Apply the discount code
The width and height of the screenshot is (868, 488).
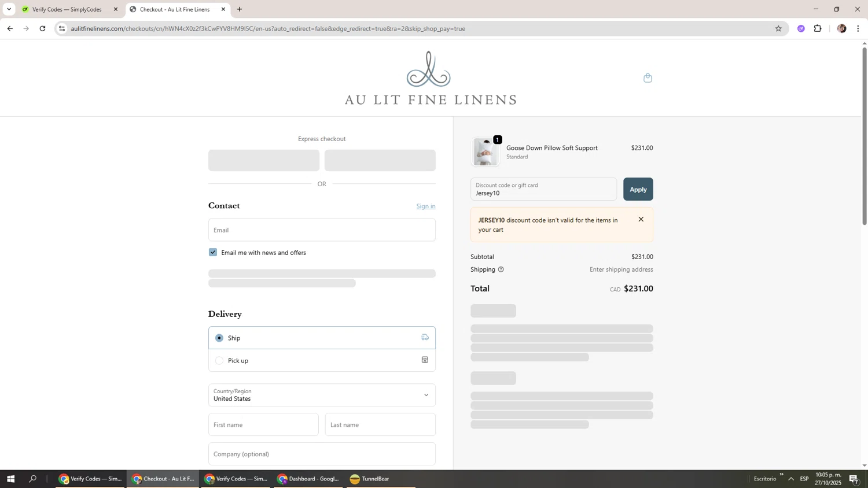tap(638, 189)
